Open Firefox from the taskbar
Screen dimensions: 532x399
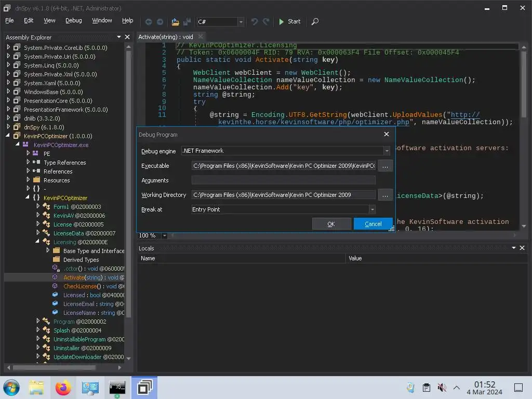[63, 388]
